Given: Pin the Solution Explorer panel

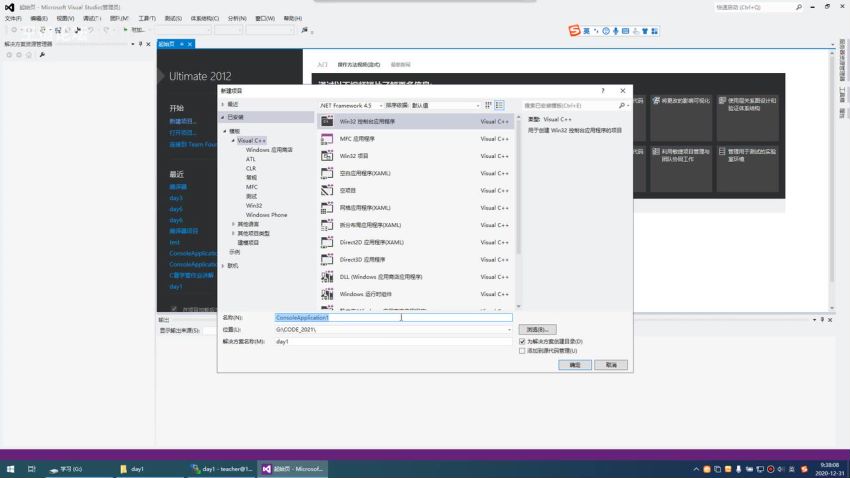Looking at the screenshot, I should 140,44.
